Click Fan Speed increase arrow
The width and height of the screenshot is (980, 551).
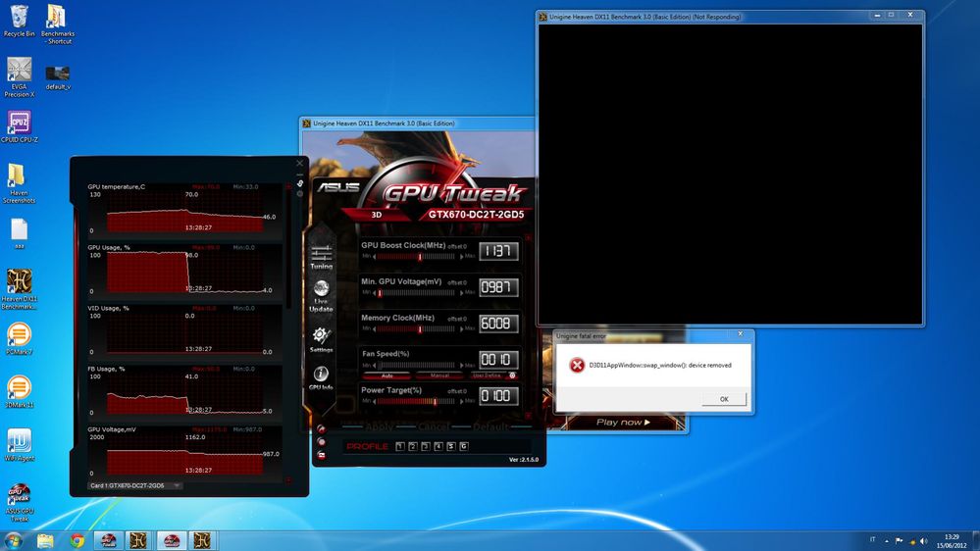[x=462, y=366]
